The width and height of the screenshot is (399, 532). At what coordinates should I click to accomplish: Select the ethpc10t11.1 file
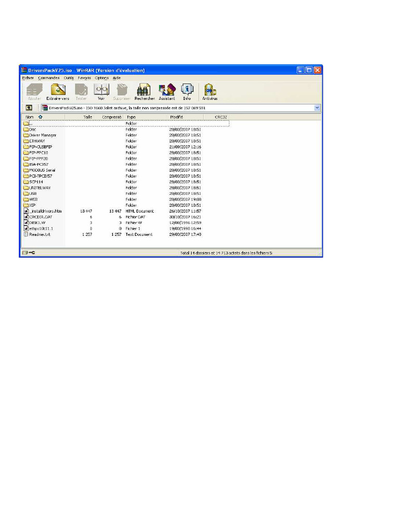click(x=38, y=229)
